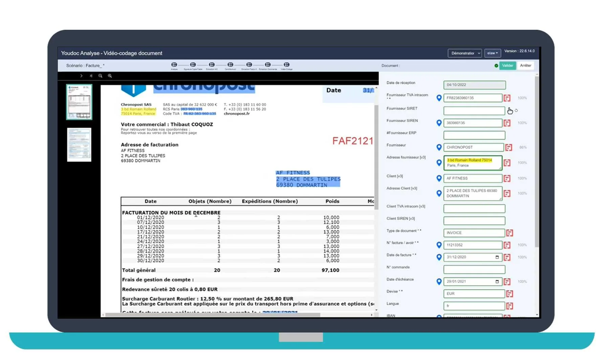Click red capture icon beside INVOICE
The width and height of the screenshot is (612, 364).
[x=509, y=233]
